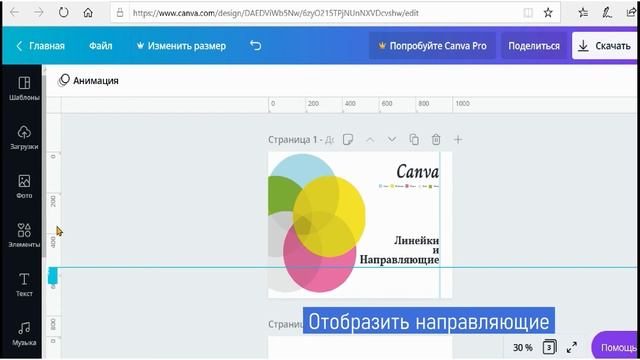
Task: Add a new page with plus icon
Action: tap(458, 140)
